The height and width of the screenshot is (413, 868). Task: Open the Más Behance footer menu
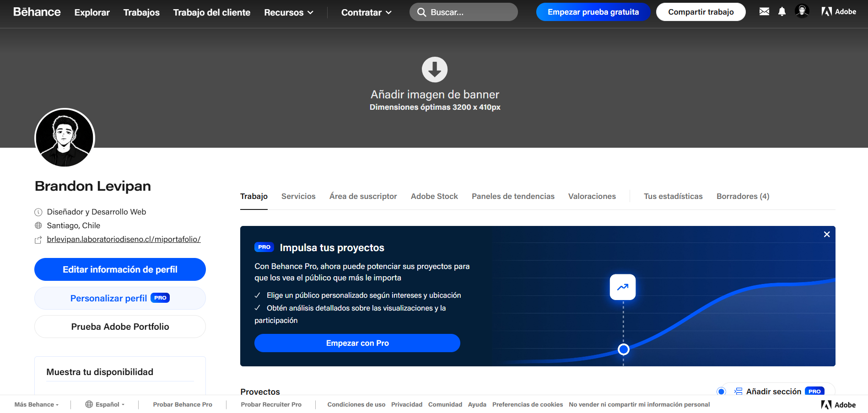pos(37,404)
